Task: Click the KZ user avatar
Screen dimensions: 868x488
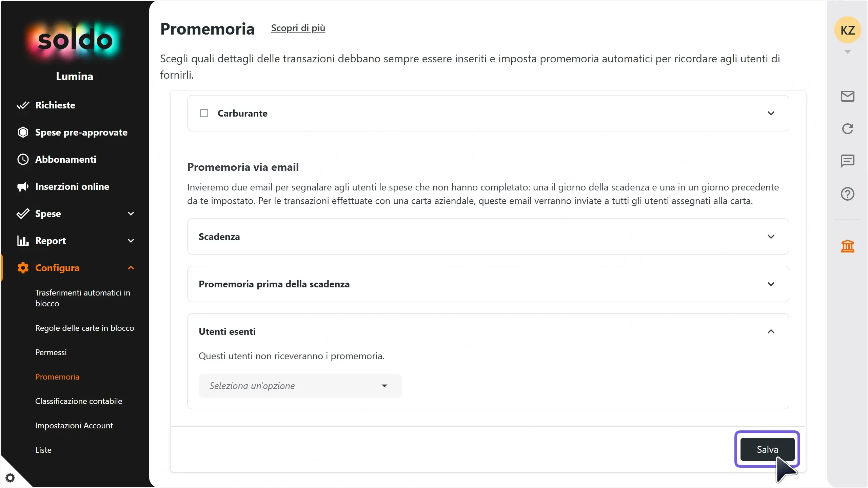Action: [x=847, y=30]
